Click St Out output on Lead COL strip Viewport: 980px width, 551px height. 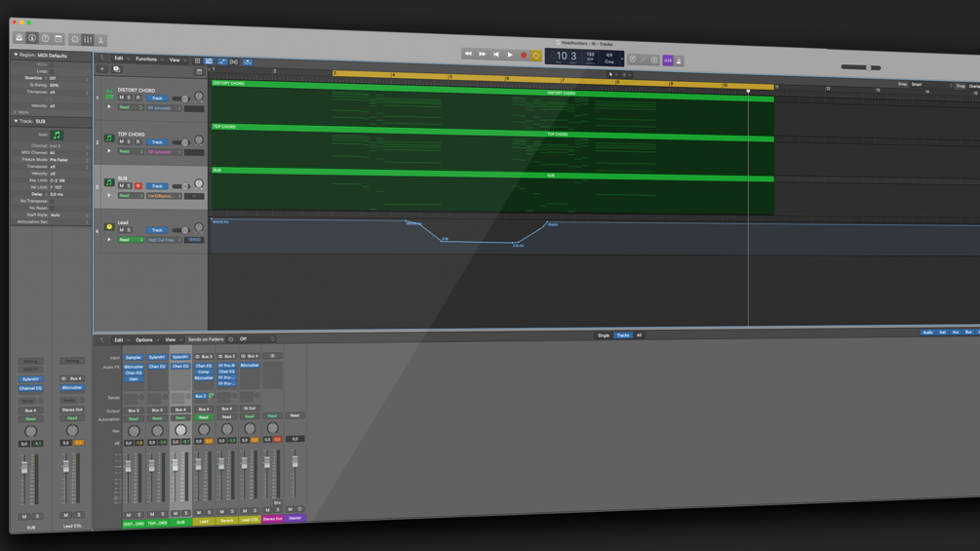(250, 409)
